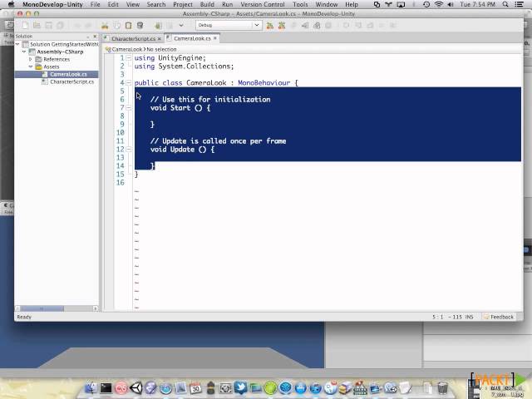Open the Calendar app from the Dock
The width and height of the screenshot is (532, 399).
[x=196, y=387]
